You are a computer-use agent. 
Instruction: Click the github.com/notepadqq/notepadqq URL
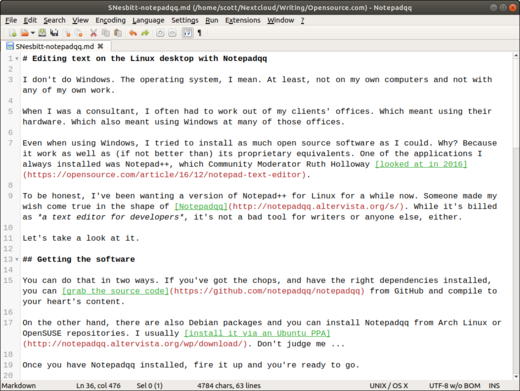267,291
